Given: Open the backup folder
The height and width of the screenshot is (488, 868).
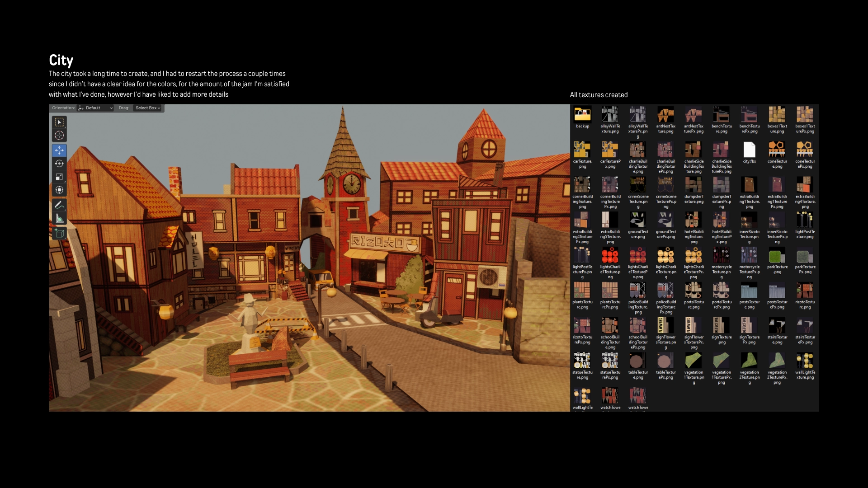Looking at the screenshot, I should [x=582, y=114].
